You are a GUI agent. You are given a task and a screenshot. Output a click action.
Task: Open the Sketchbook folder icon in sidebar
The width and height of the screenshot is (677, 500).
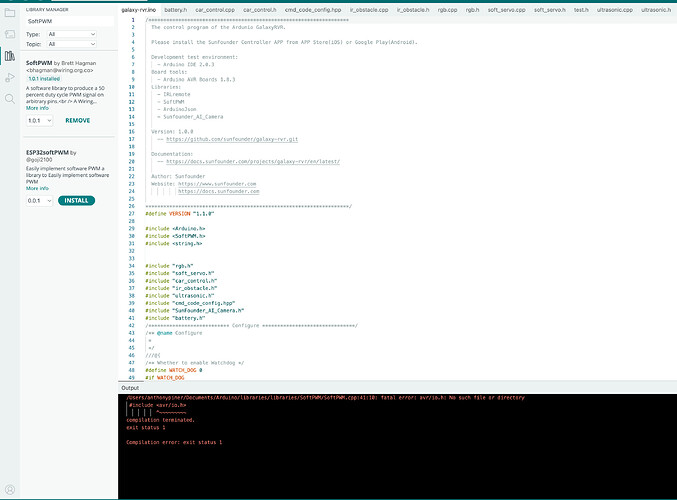click(9, 13)
